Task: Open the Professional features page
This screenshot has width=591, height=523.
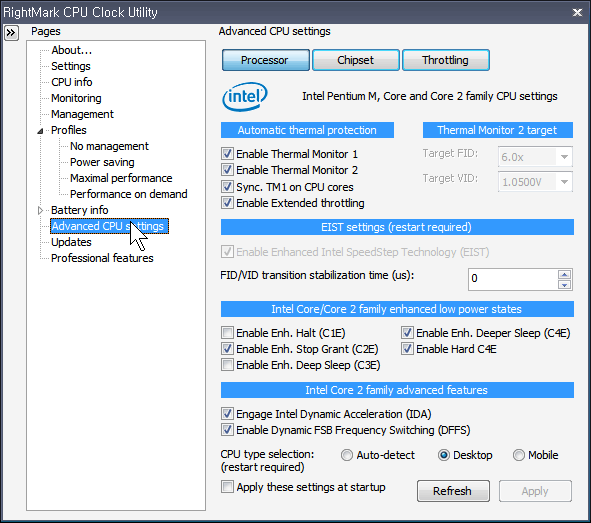Action: point(102,258)
